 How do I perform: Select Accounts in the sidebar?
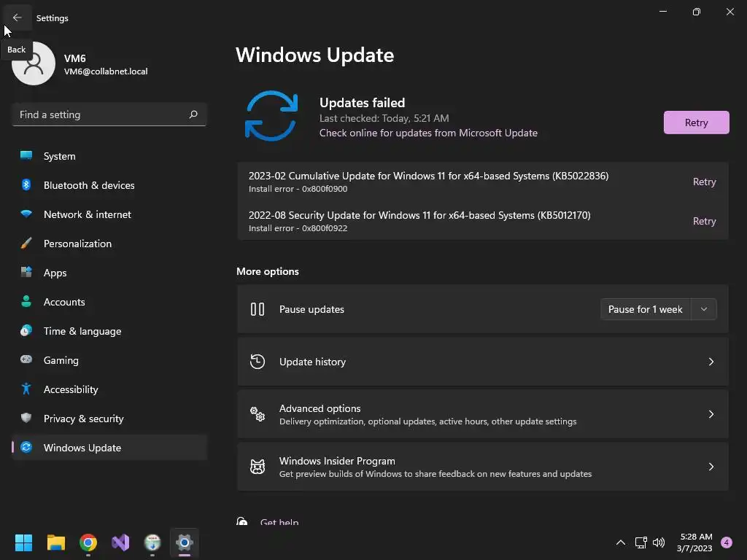[x=109, y=301]
